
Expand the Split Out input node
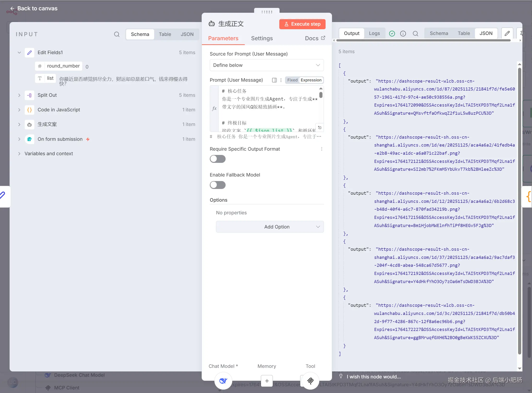click(19, 95)
